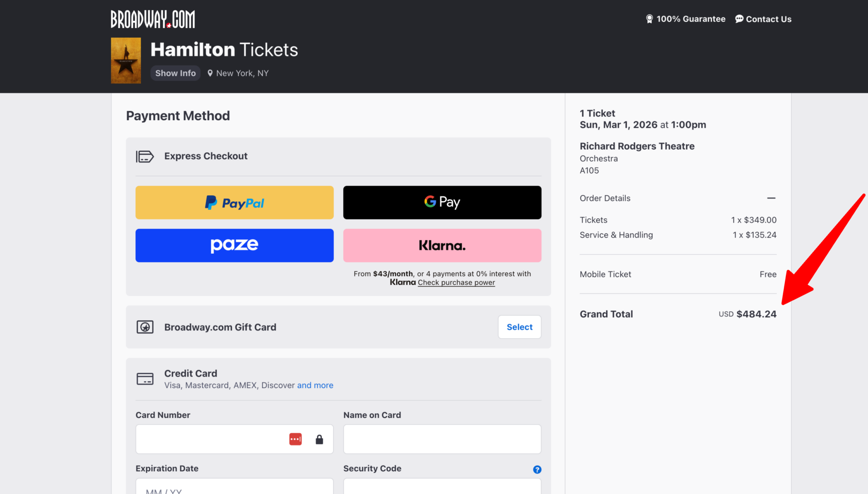Choose Google Pay express checkout
This screenshot has width=868, height=494.
(x=442, y=203)
